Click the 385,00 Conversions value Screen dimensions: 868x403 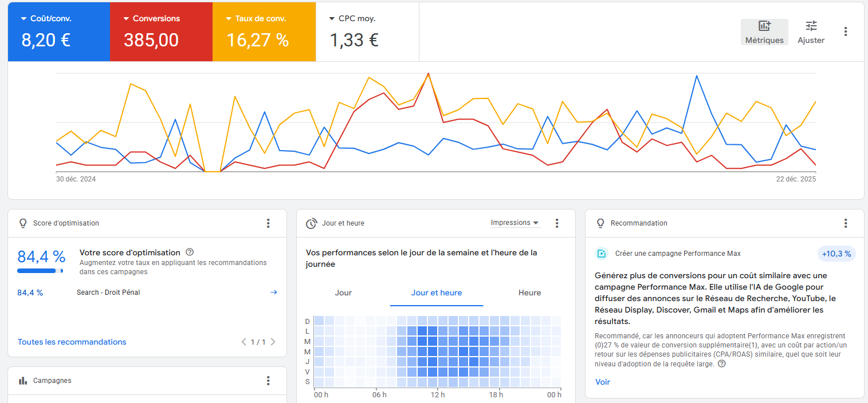tap(151, 40)
